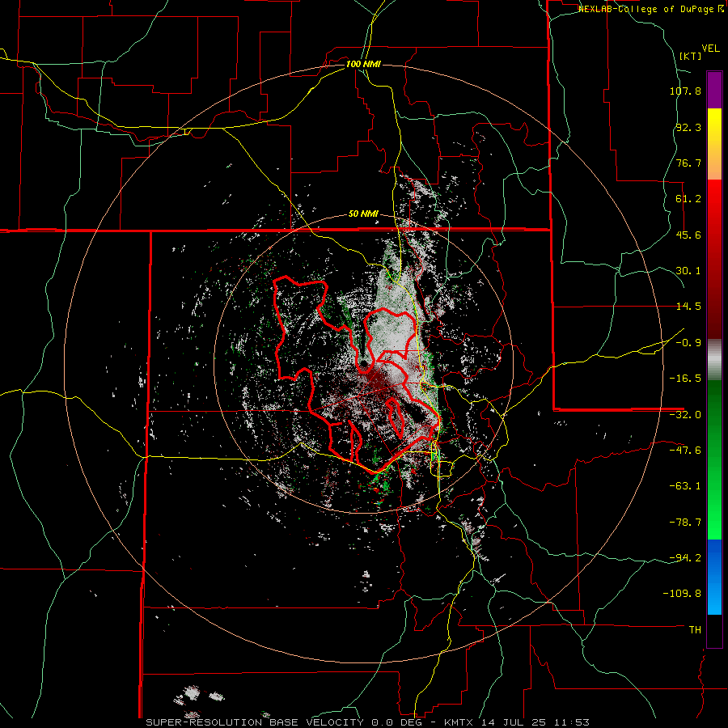Screen dimensions: 728x728
Task: Click the -47.6 velocity scale value
Action: 685,451
